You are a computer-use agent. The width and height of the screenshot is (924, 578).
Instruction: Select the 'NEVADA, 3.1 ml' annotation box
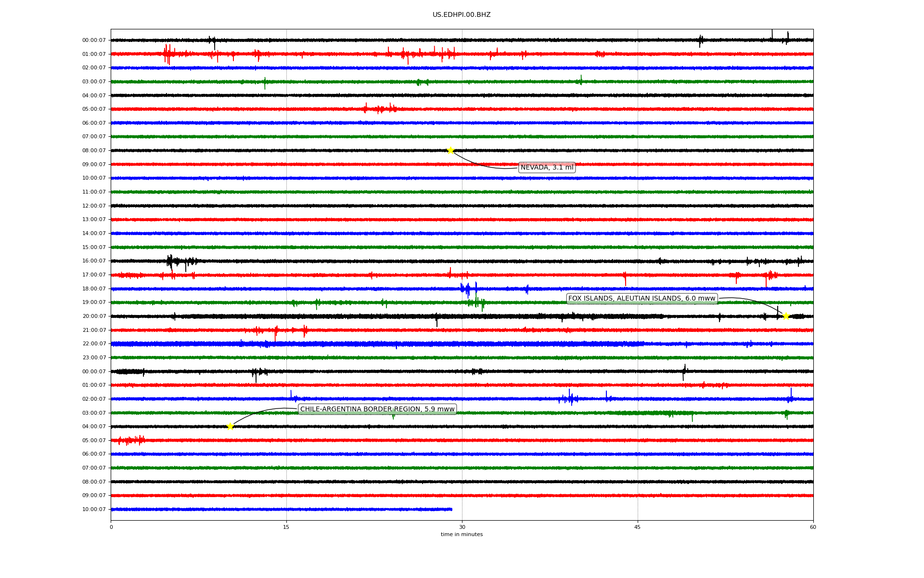click(547, 168)
